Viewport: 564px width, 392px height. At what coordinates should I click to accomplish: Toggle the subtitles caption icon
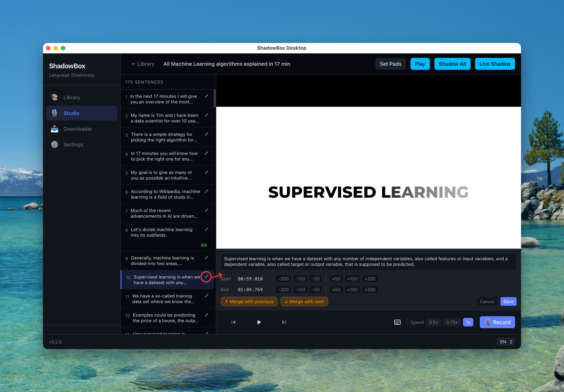397,322
